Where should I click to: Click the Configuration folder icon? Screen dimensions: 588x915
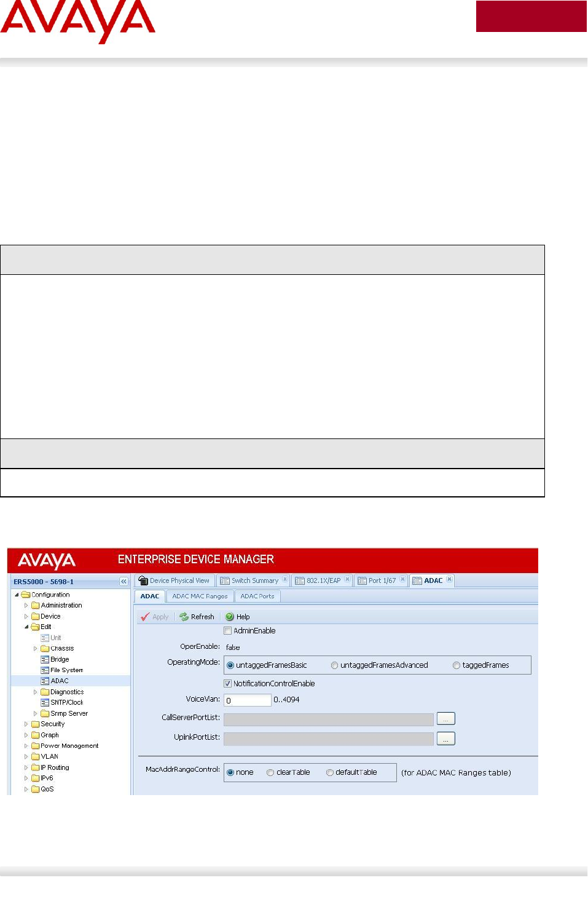click(26, 595)
